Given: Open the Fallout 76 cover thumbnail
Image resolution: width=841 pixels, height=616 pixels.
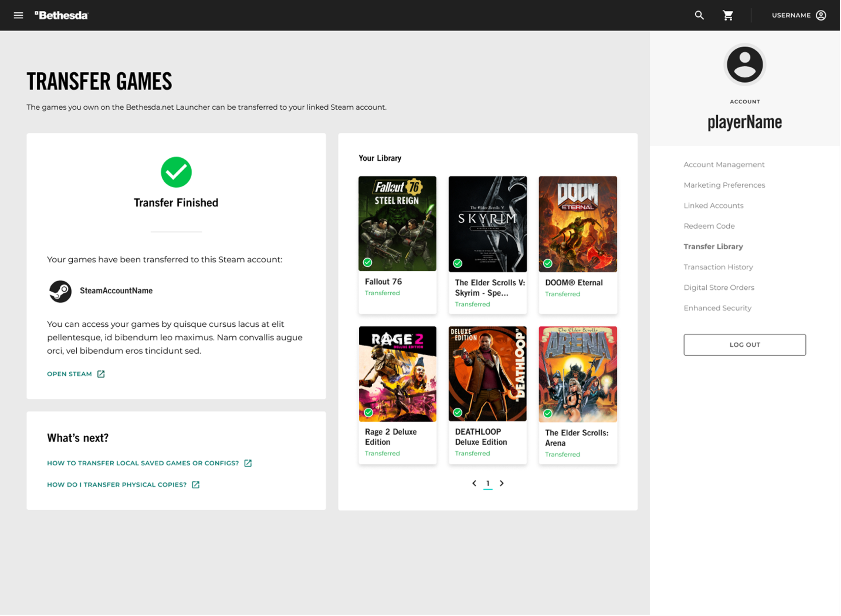Looking at the screenshot, I should pyautogui.click(x=398, y=224).
